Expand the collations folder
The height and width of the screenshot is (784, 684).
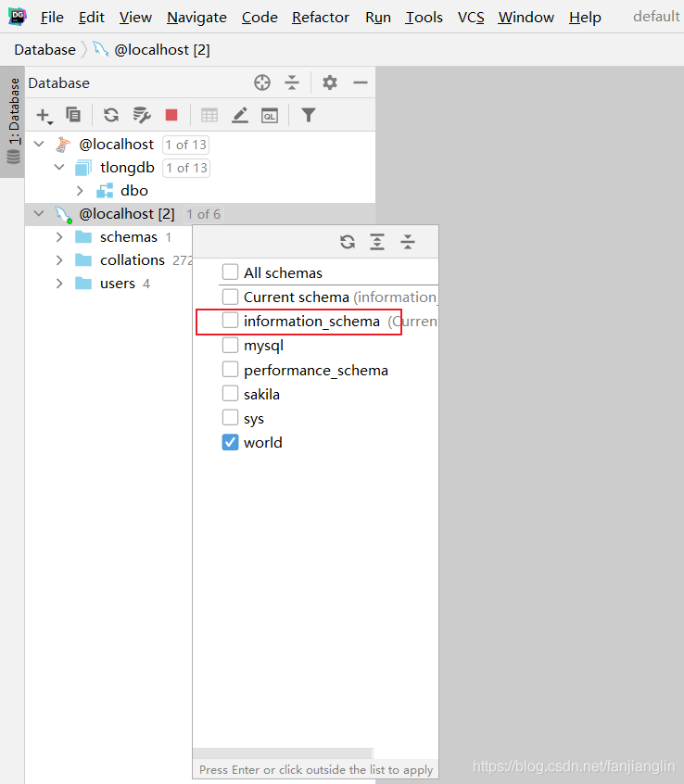click(x=59, y=260)
